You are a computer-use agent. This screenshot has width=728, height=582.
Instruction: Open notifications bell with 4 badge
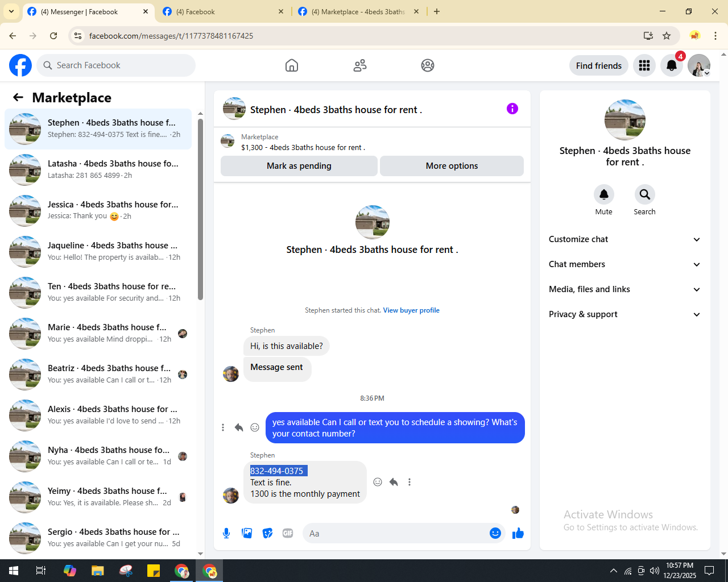[672, 65]
